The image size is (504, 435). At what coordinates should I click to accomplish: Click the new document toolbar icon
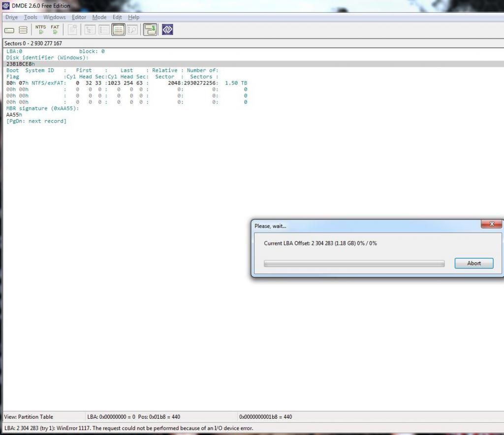[72, 30]
